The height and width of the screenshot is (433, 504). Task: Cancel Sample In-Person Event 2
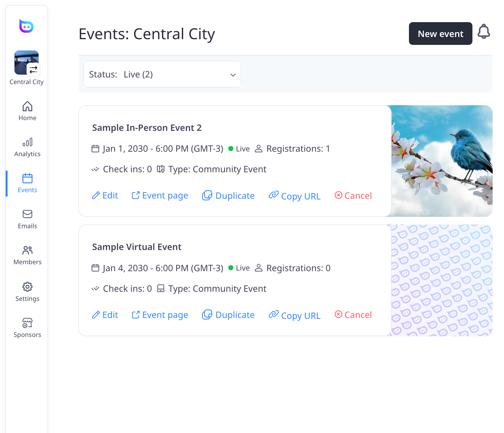coord(353,196)
